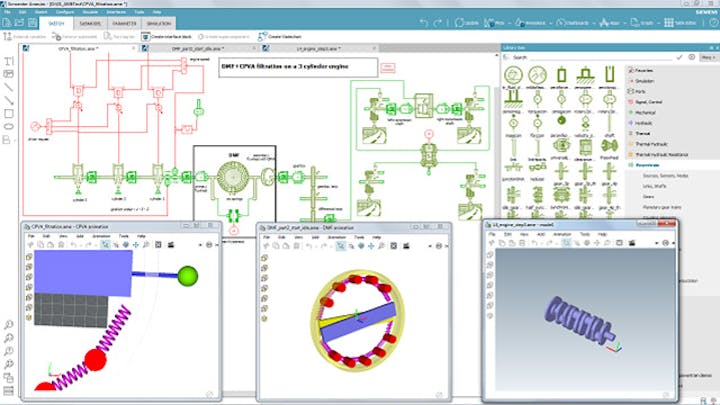Click the redo arrow in the main toolbar
Image resolution: width=720 pixels, height=405 pixels.
pyautogui.click(x=438, y=22)
